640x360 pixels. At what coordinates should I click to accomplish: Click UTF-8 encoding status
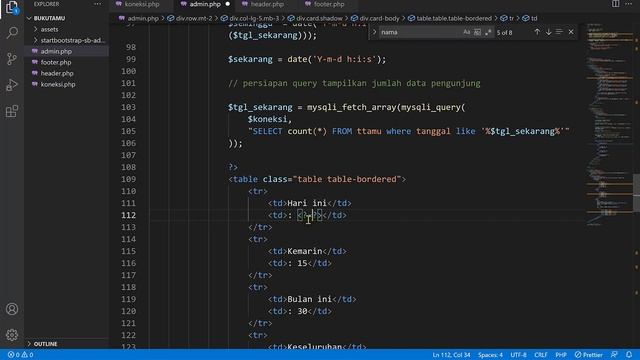point(518,355)
